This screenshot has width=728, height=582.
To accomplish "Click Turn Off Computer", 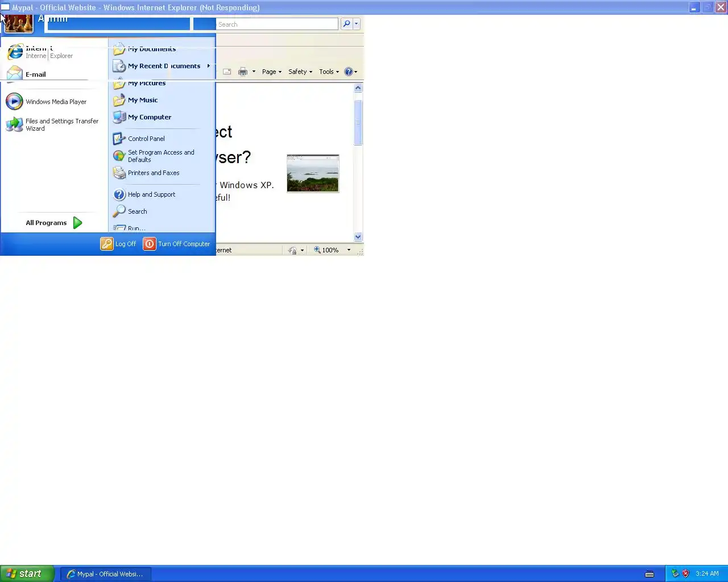I will [177, 244].
